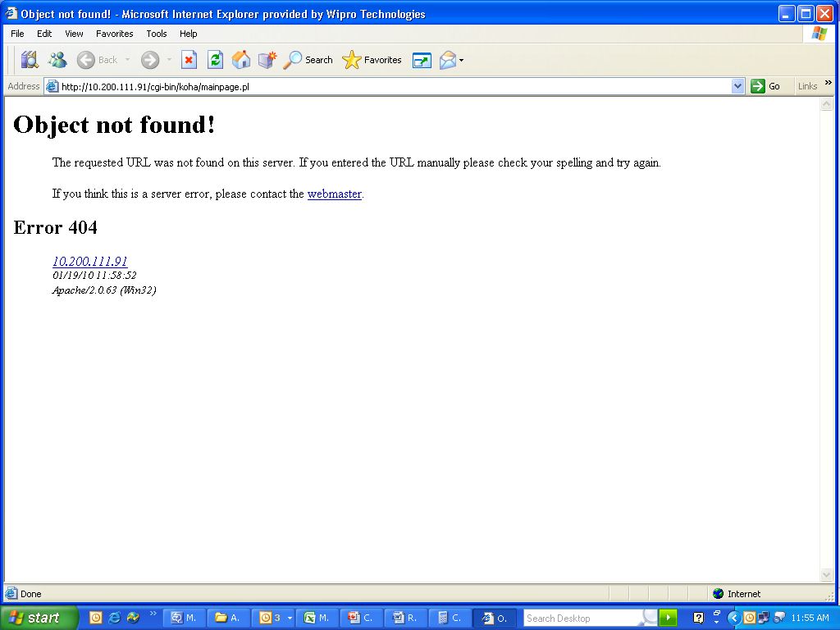Expand the Links toolbar chevron
The width and height of the screenshot is (840, 630).
(828, 83)
